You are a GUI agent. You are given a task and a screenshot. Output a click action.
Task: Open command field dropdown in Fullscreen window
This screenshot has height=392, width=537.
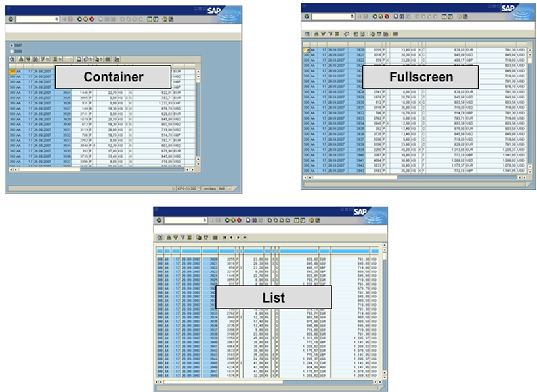click(x=353, y=16)
